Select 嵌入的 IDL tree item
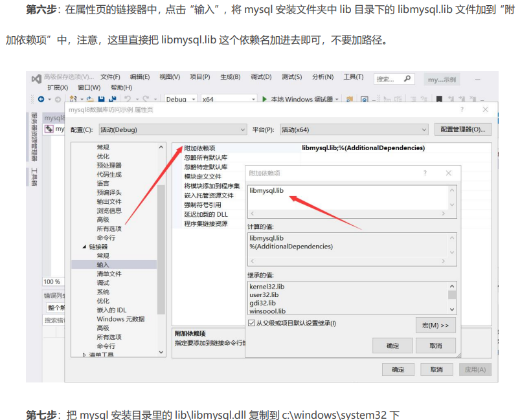Viewport: 520px width, 420px height. tap(111, 310)
